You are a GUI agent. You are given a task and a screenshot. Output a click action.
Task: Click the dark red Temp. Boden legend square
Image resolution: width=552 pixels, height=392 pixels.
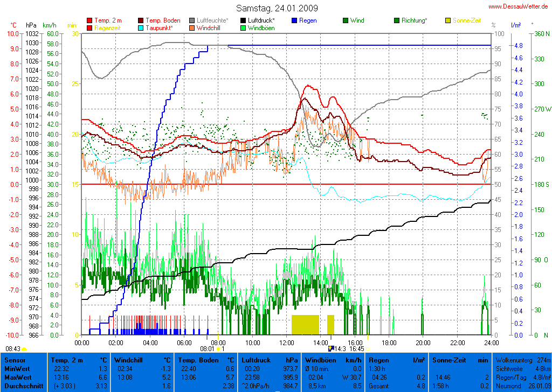(x=141, y=20)
